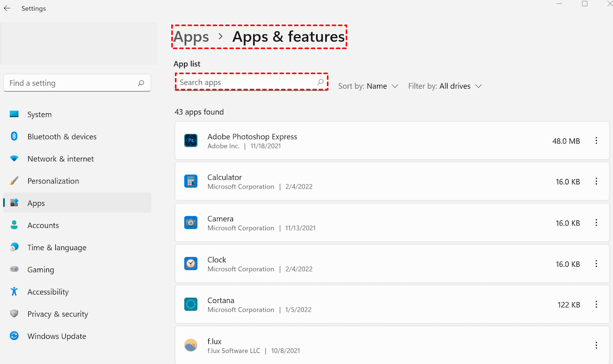Image resolution: width=613 pixels, height=364 pixels.
Task: Open more options for Adobe Photoshop Express
Action: [596, 141]
